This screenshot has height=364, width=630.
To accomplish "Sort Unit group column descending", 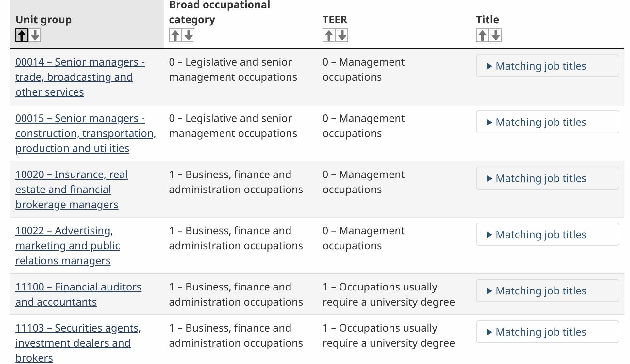I will pyautogui.click(x=35, y=35).
